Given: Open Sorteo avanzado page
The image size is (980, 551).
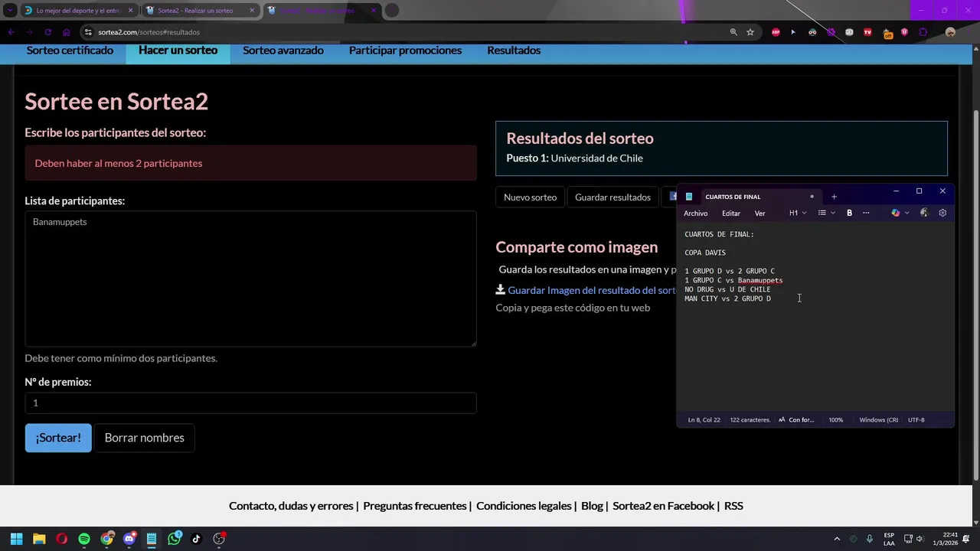Looking at the screenshot, I should pos(283,51).
